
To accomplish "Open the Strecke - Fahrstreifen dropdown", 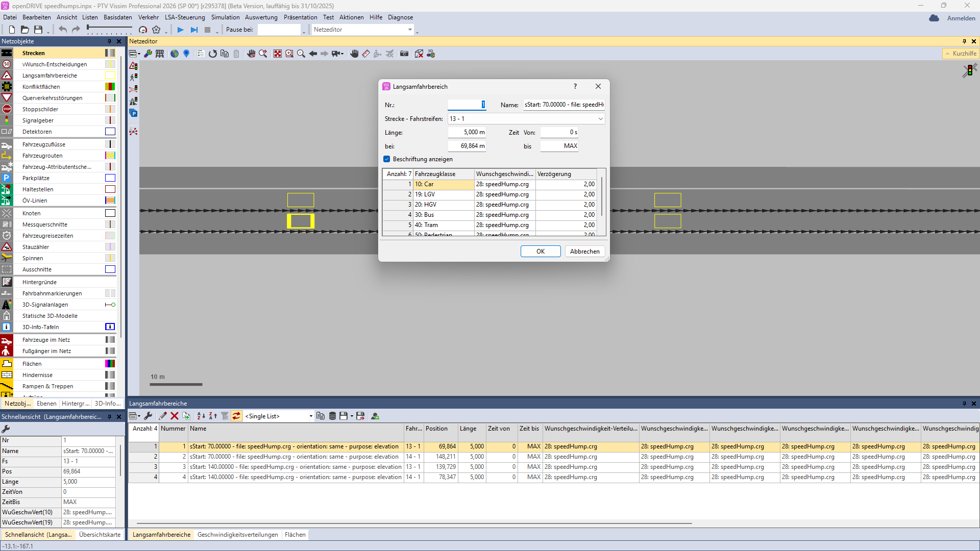I will (x=600, y=119).
